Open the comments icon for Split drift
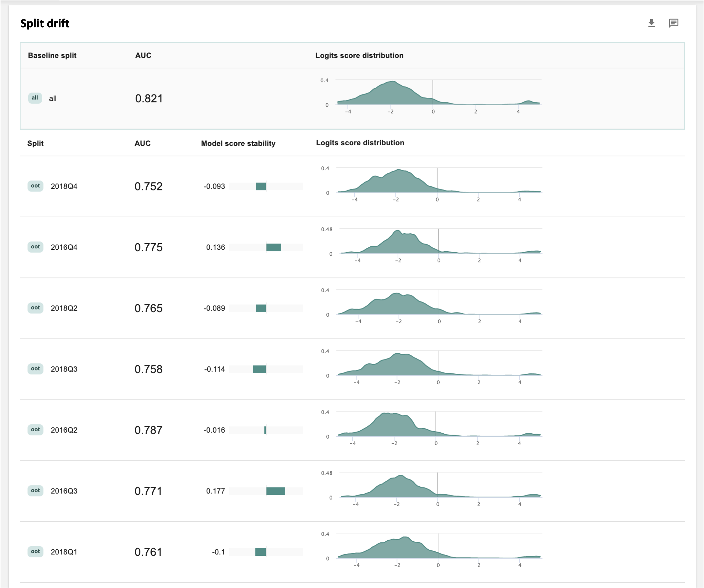The width and height of the screenshot is (704, 588). [x=673, y=23]
